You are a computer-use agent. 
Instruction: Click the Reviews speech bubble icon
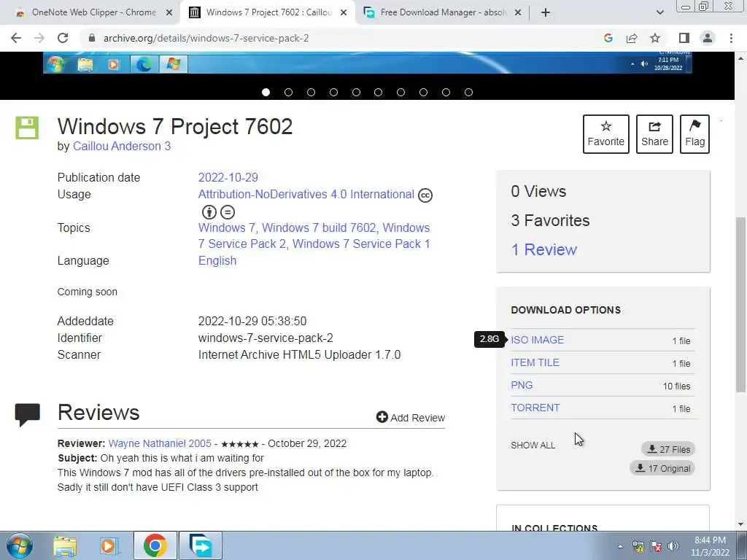tap(27, 414)
